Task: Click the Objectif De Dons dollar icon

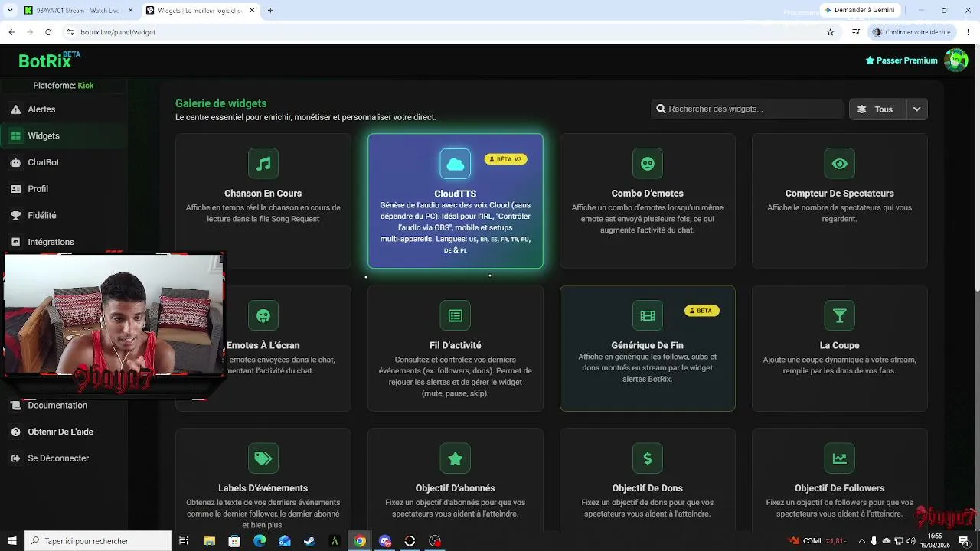Action: point(648,458)
